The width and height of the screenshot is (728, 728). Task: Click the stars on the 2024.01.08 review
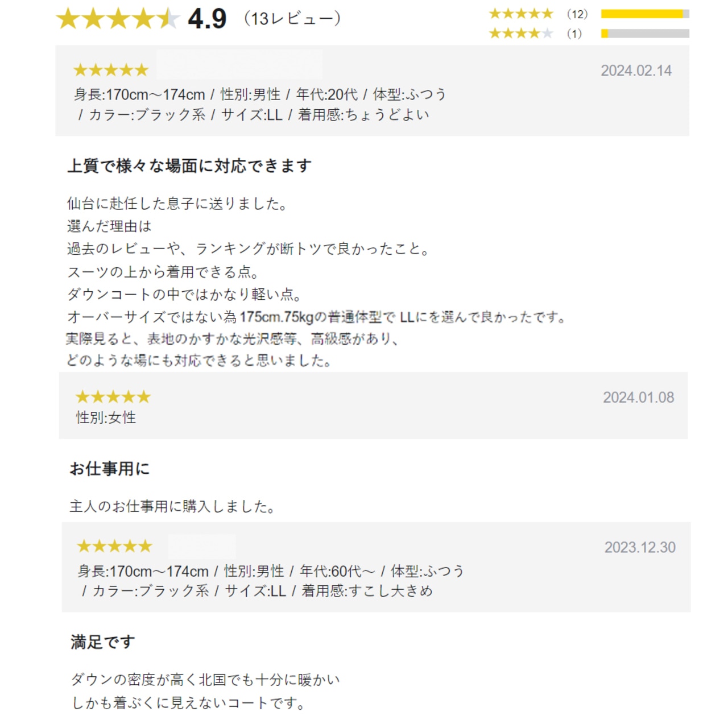pos(113,396)
